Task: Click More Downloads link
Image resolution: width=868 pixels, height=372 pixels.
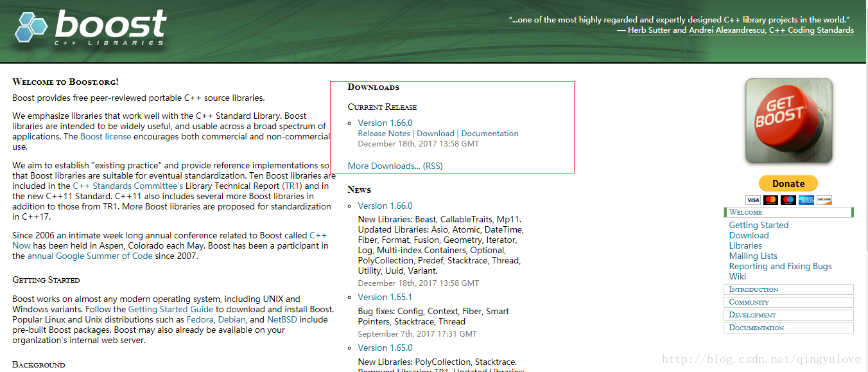Action: tap(384, 166)
